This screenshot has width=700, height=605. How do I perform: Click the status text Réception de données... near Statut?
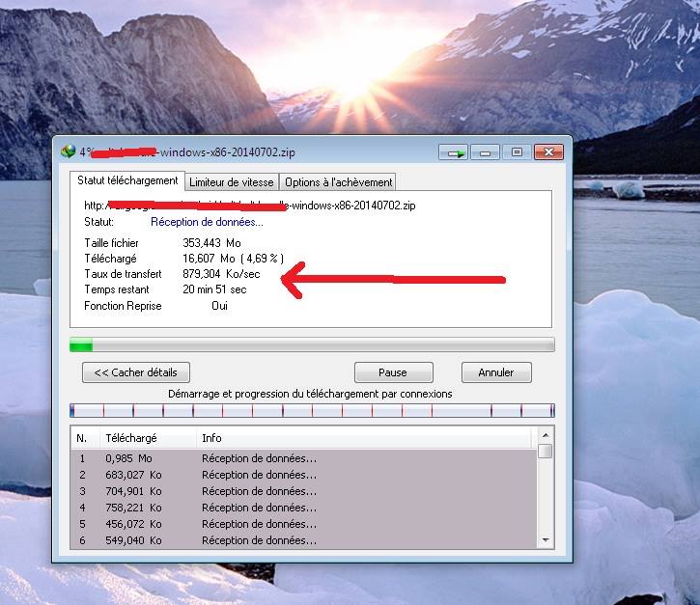coord(207,222)
